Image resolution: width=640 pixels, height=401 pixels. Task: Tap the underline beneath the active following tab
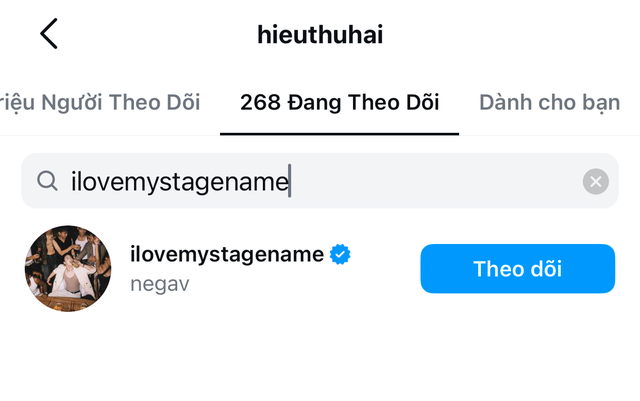point(339,133)
